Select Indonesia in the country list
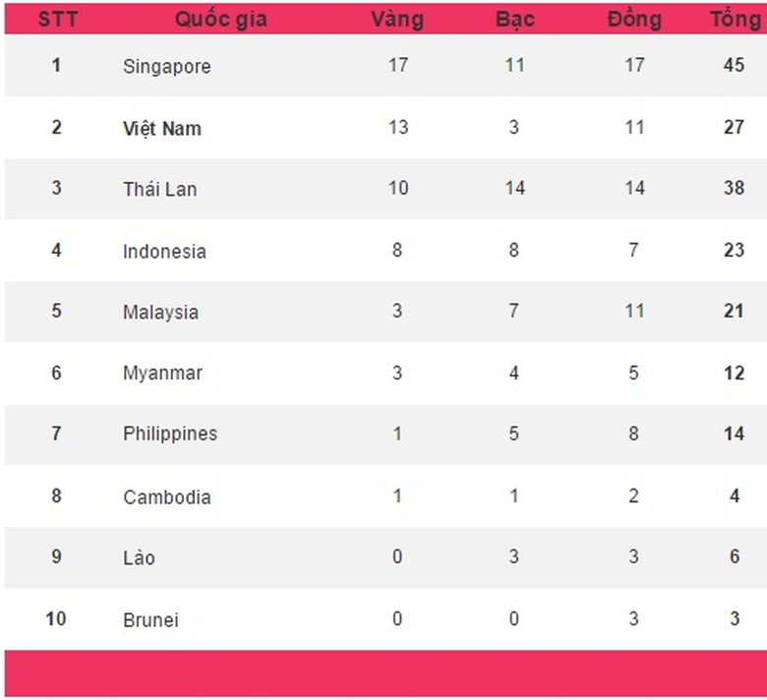Viewport: 767px width, 700px height. click(164, 251)
